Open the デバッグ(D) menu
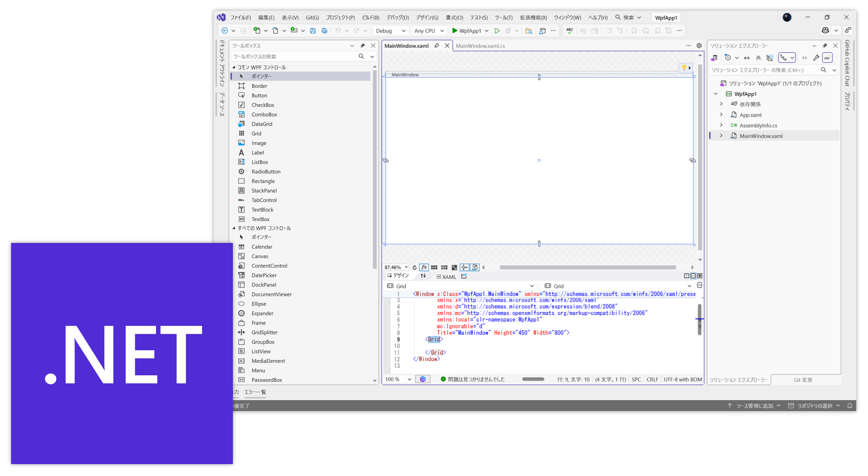 398,17
